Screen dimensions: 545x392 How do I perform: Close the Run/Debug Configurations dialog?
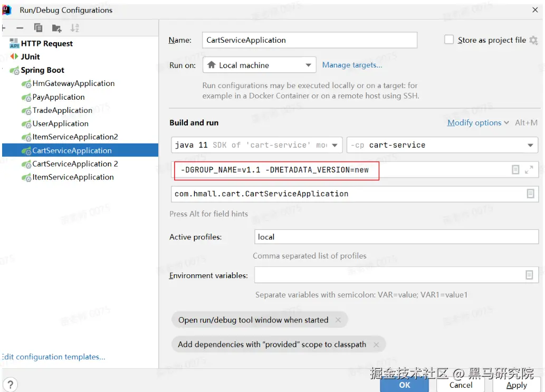[x=535, y=9]
